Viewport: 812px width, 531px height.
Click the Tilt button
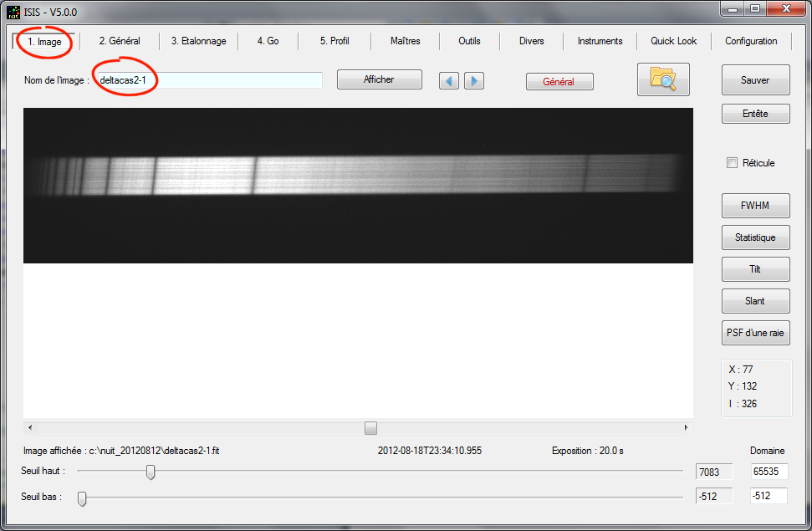756,269
